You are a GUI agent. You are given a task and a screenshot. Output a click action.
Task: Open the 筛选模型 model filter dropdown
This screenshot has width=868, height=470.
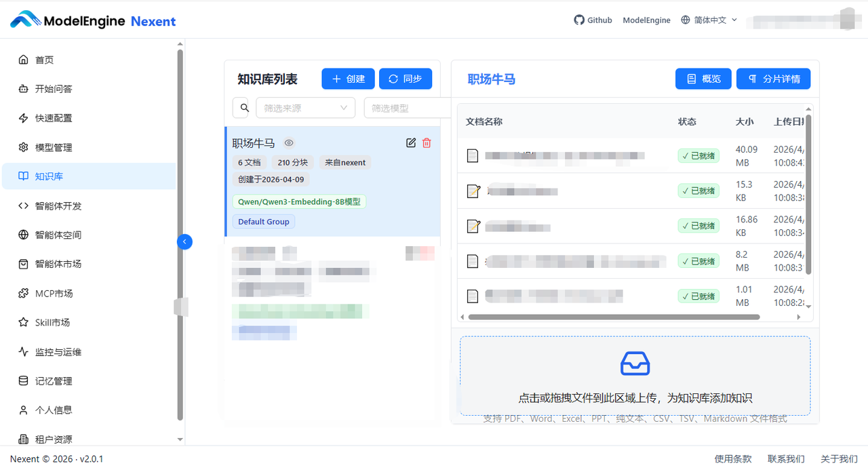point(407,108)
